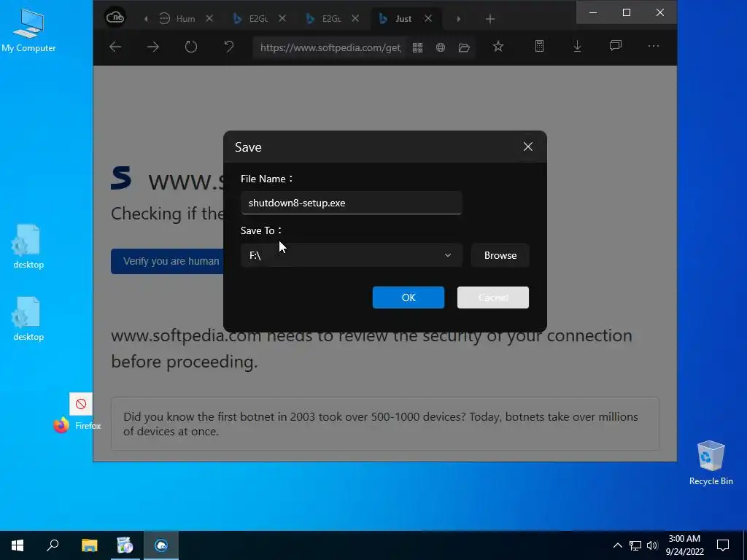Click the network tray icon
The image size is (747, 560).
[x=635, y=545]
